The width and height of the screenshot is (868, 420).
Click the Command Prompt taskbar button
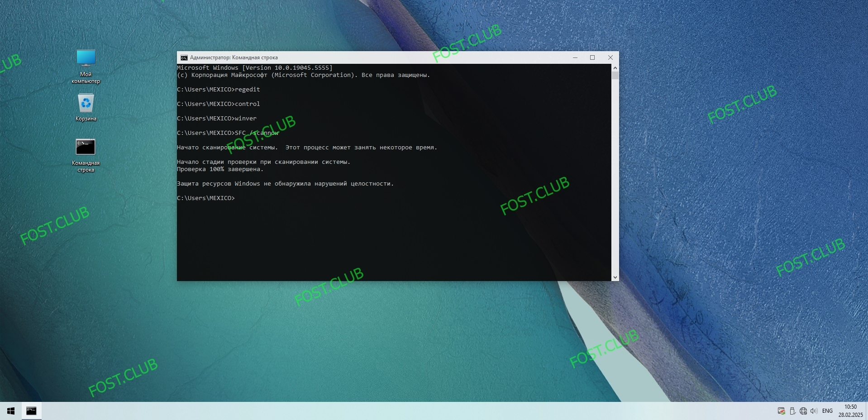point(31,411)
